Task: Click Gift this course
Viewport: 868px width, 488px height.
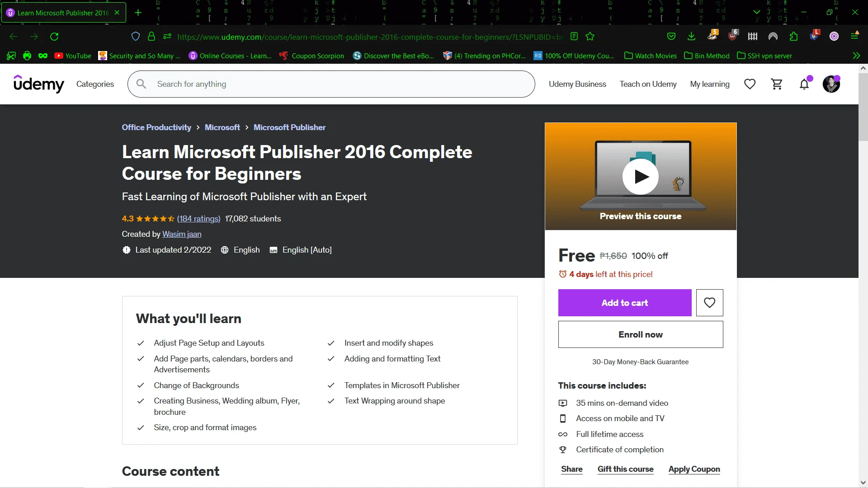Action: (x=625, y=469)
